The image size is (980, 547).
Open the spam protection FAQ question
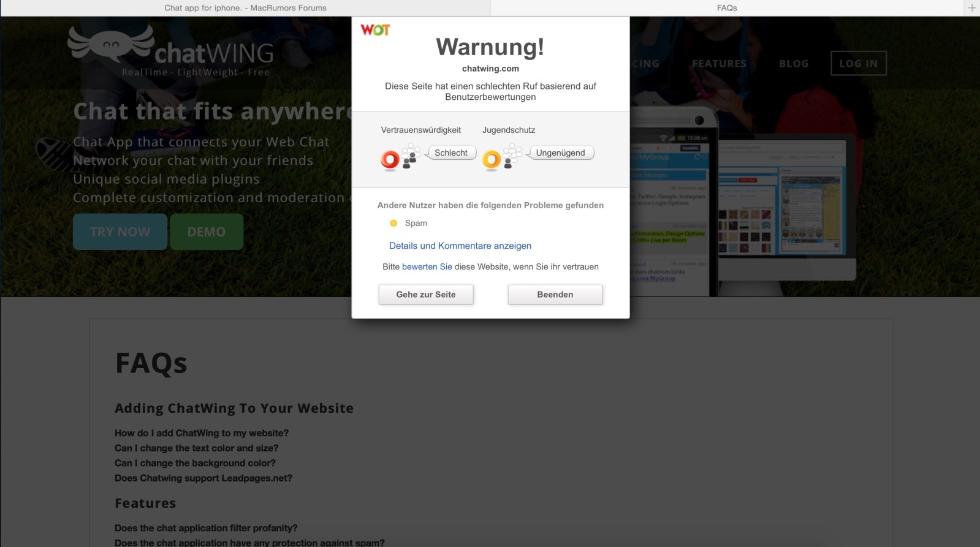pyautogui.click(x=249, y=543)
